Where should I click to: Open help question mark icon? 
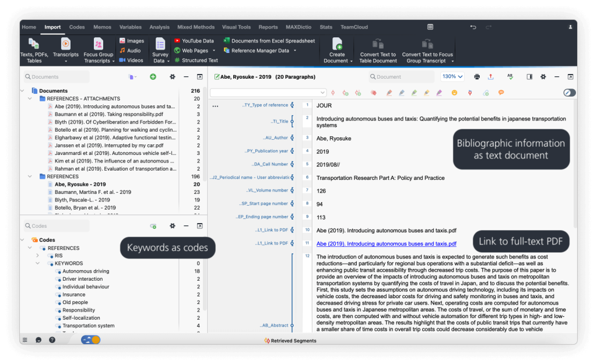[x=52, y=340]
